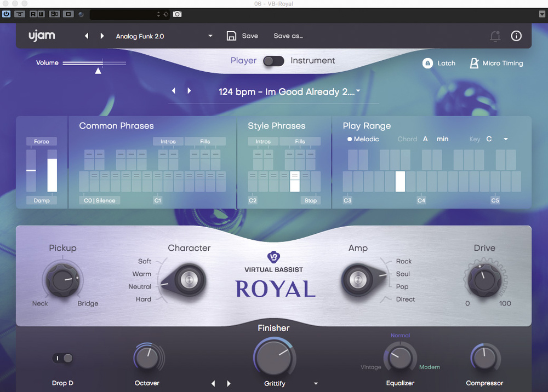Go to previous preset with left arrow beside ujam
548x392 pixels.
click(87, 36)
